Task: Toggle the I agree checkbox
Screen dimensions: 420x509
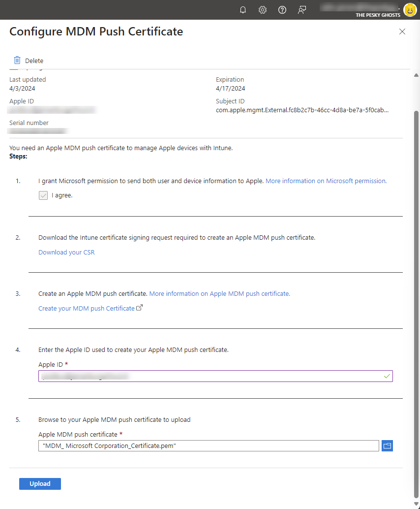Action: pos(43,195)
